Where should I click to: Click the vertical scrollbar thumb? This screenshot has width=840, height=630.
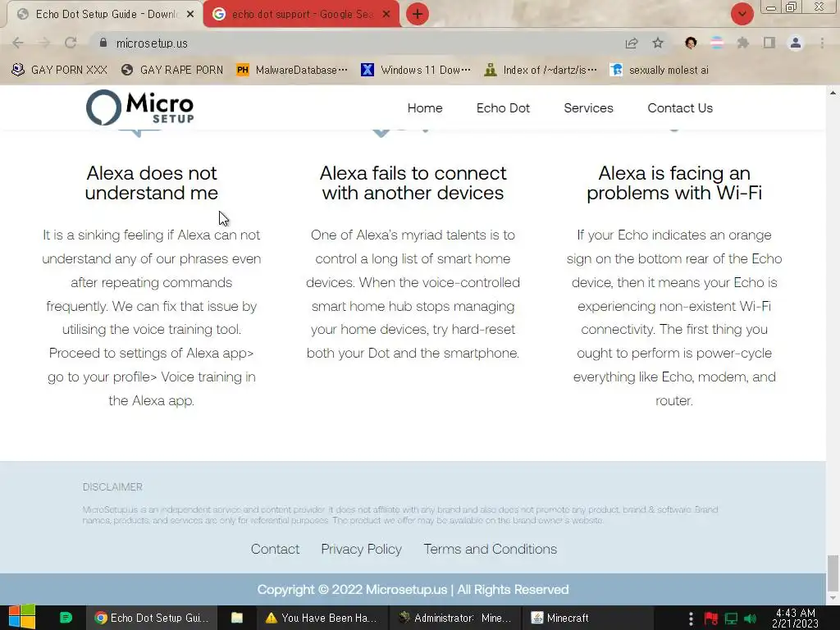833,572
